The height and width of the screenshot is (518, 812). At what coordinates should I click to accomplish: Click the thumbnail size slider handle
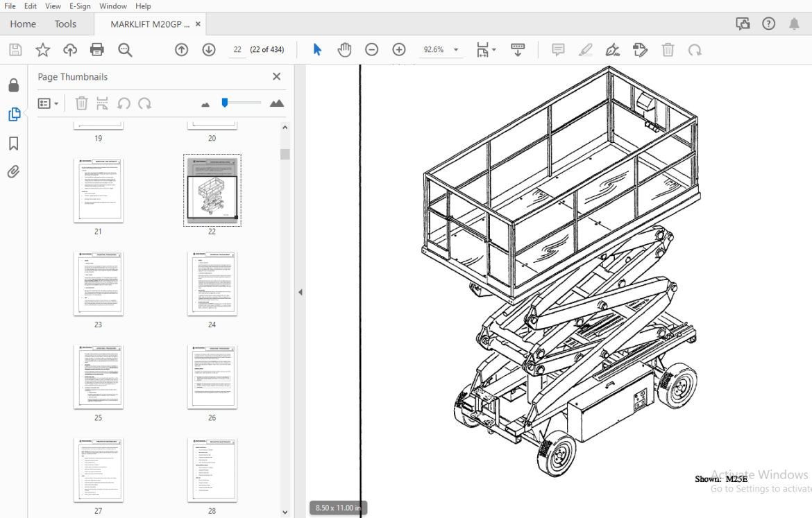tap(225, 103)
